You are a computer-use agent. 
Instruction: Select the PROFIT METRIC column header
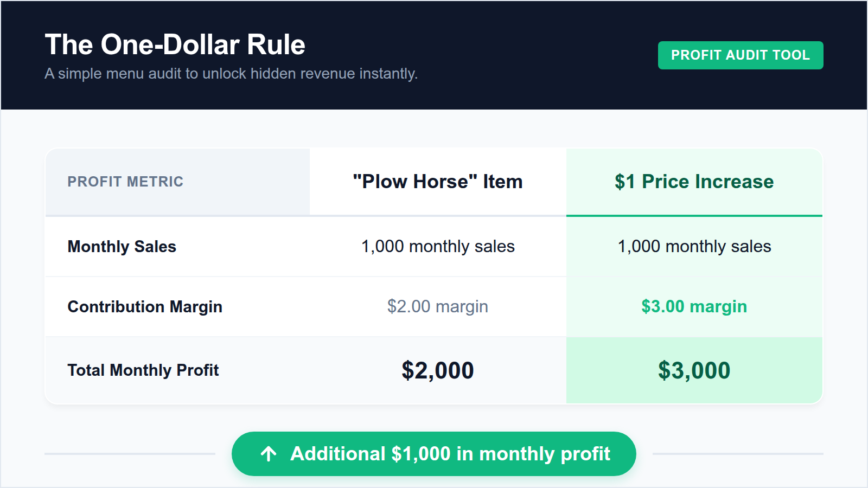[x=125, y=182]
